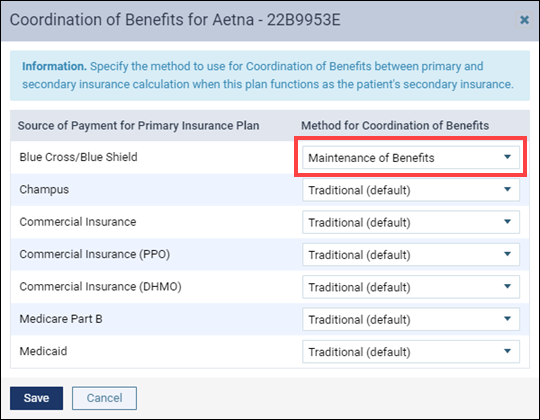The width and height of the screenshot is (540, 420).
Task: Click the Save button
Action: (x=37, y=398)
